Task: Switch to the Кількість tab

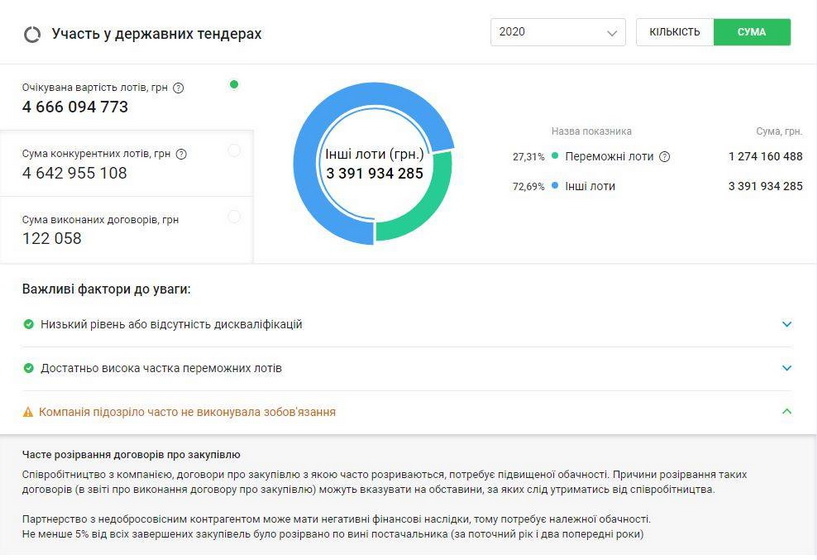Action: coord(675,32)
